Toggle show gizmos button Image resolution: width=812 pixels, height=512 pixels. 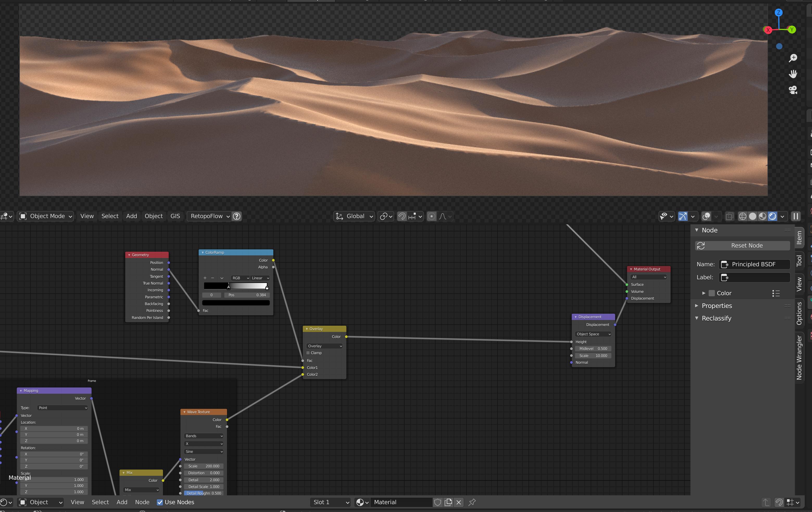point(683,216)
